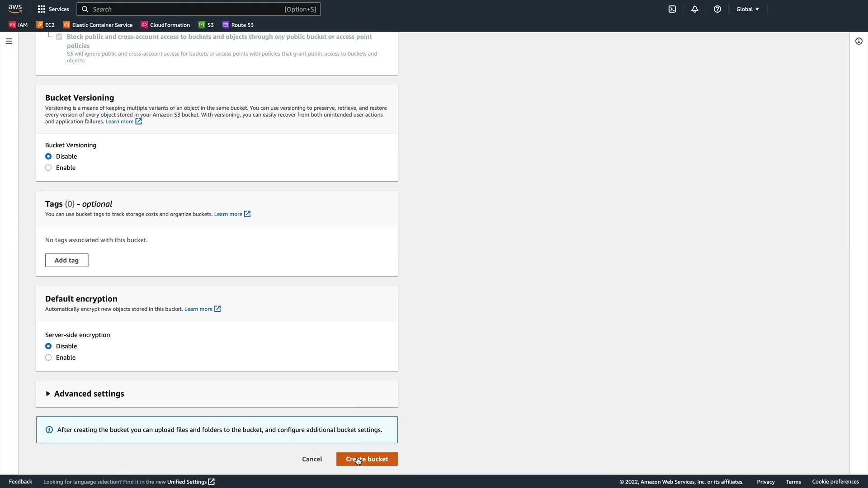The height and width of the screenshot is (488, 868).
Task: Open the CloudFormation favorites bar item
Action: point(165,25)
